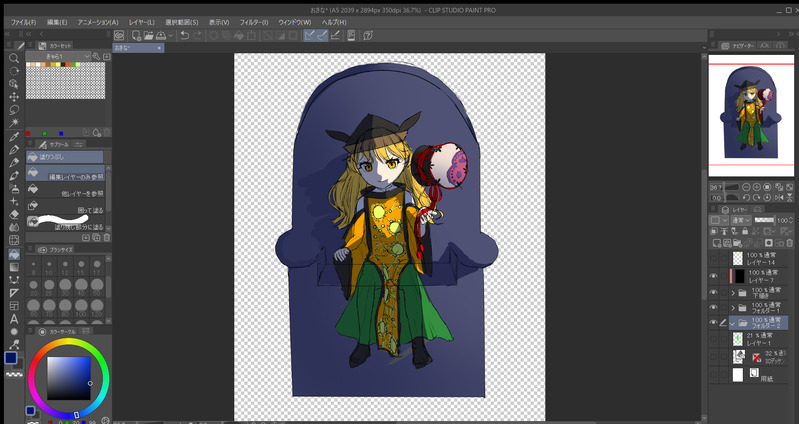Select the Eraser tool

point(14,213)
